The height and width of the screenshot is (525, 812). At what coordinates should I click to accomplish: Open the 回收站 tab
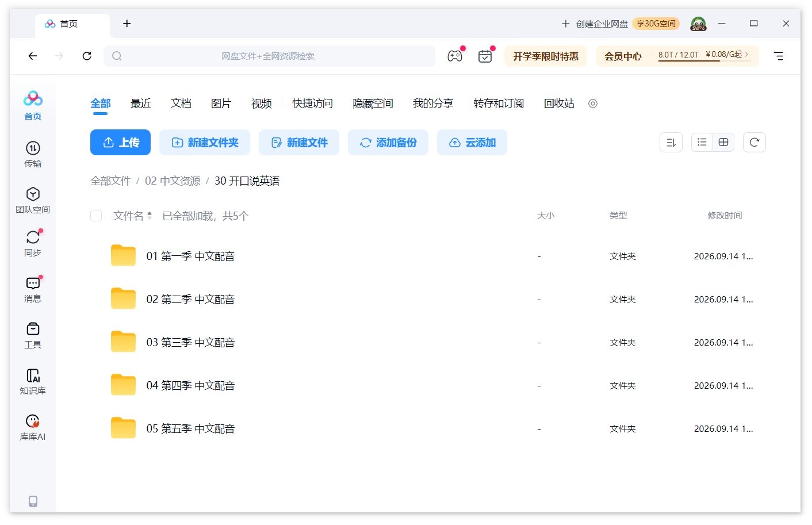pyautogui.click(x=559, y=104)
